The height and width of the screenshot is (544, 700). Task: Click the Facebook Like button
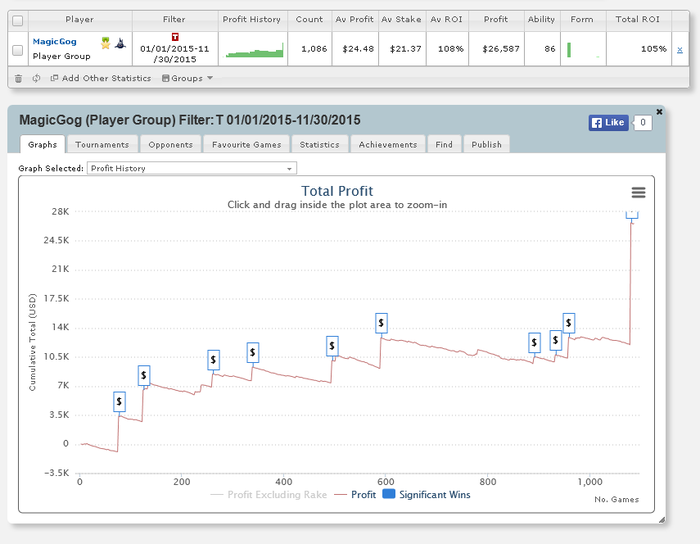(x=608, y=123)
